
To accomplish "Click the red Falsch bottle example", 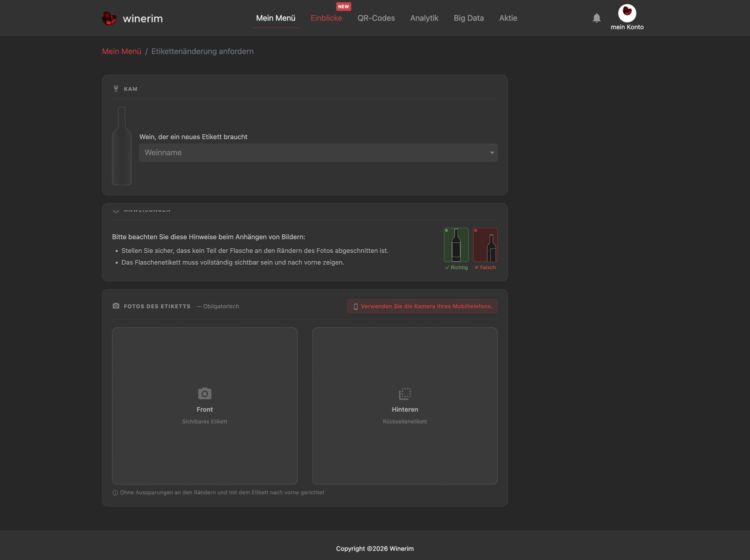I will click(485, 245).
